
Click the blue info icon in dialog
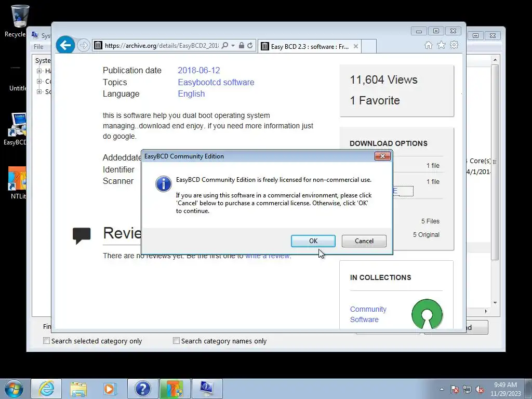(164, 184)
